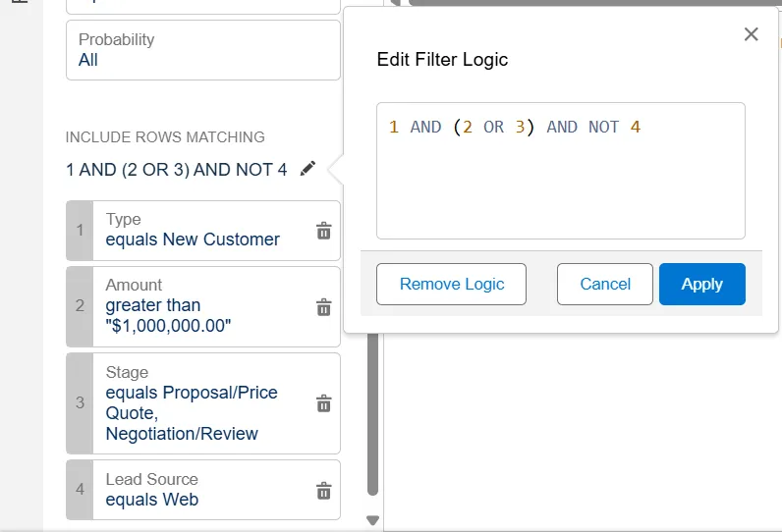
Task: Click filter number 1 handle
Action: (x=80, y=230)
